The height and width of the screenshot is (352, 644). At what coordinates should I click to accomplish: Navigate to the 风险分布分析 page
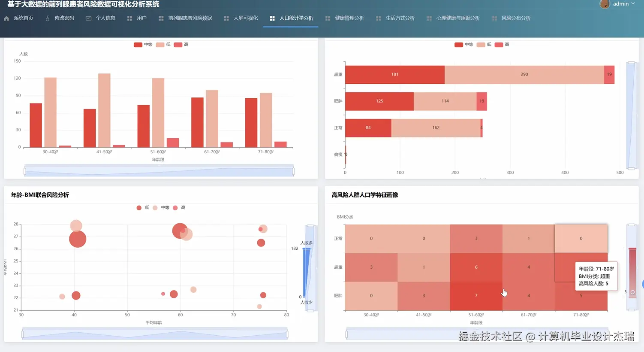[516, 18]
